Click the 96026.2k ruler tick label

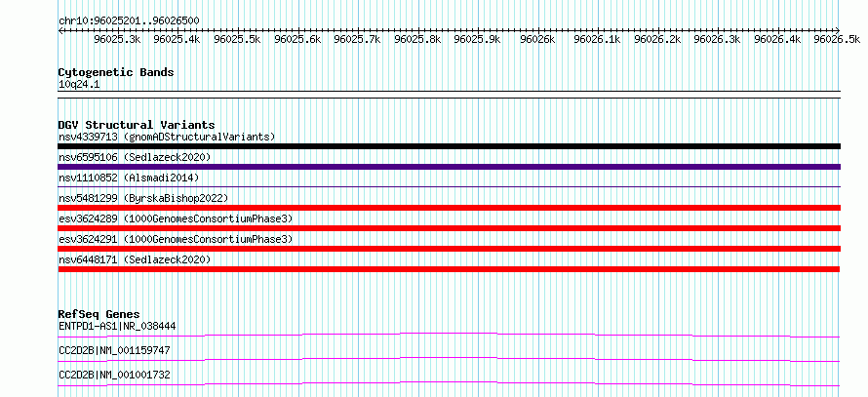tap(657, 39)
